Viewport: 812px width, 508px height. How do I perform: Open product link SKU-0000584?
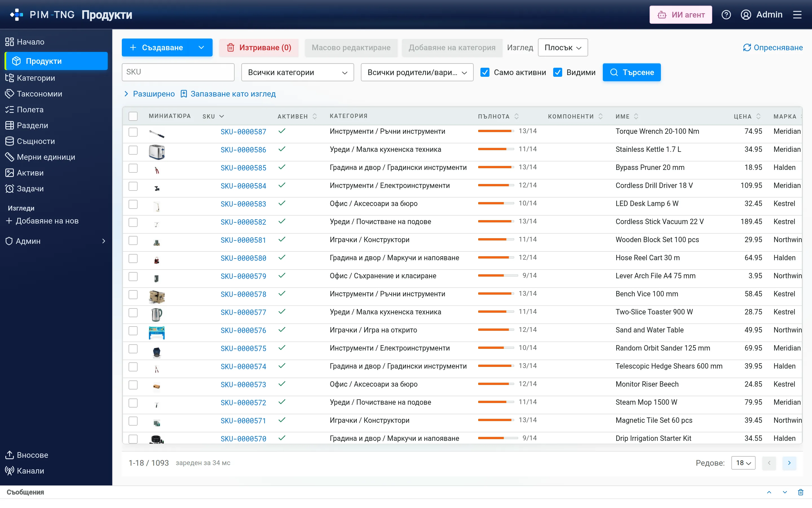(243, 186)
